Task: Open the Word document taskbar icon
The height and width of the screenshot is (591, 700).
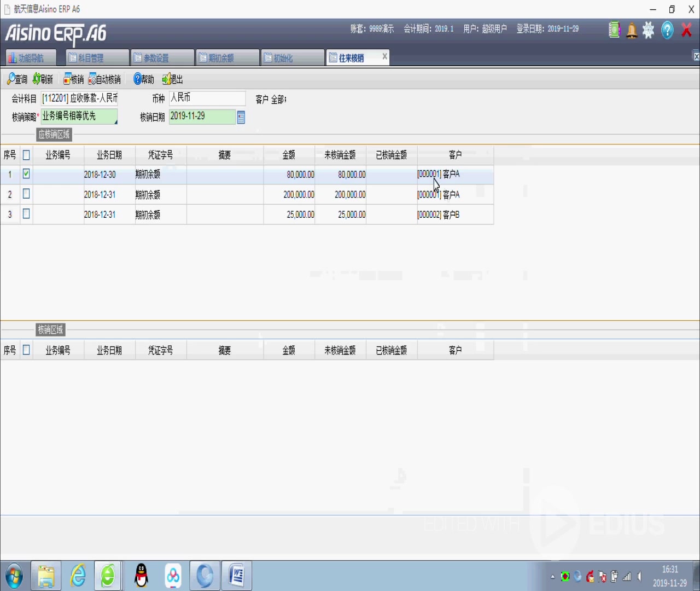Action: [237, 576]
